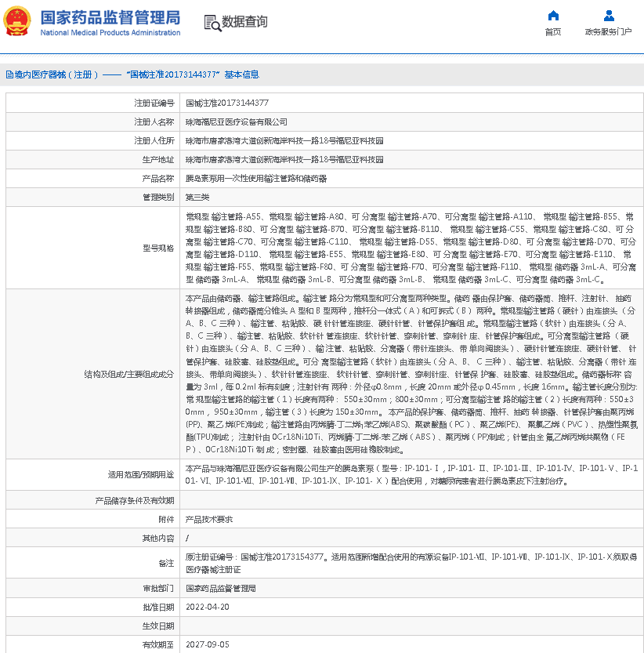
Task: Click remark text 原注册证编号 国械注准20173154377
Action: point(411,563)
